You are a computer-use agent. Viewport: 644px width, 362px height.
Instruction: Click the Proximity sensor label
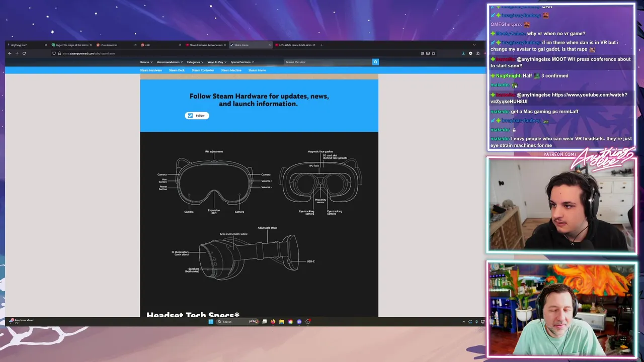[320, 201]
